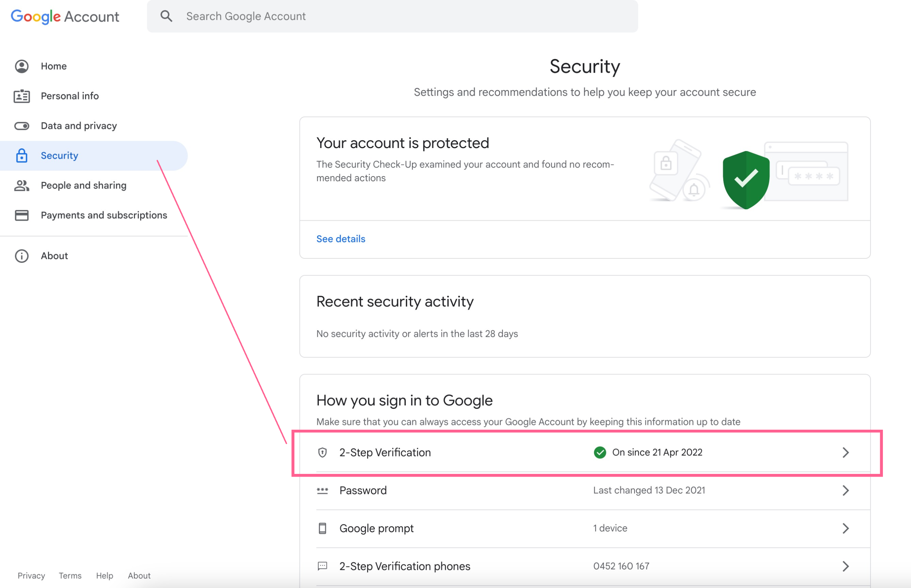This screenshot has height=588, width=911.
Task: Click 'Recent security activity' heading
Action: pyautogui.click(x=395, y=301)
